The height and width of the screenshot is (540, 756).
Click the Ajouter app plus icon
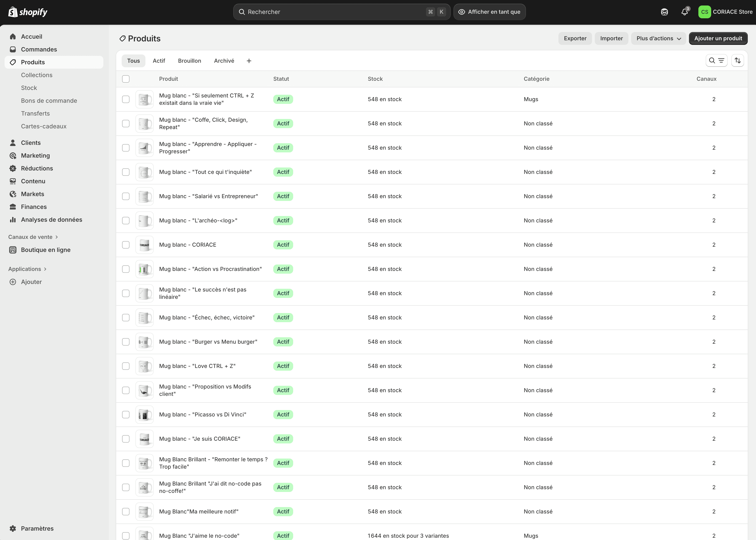13,282
